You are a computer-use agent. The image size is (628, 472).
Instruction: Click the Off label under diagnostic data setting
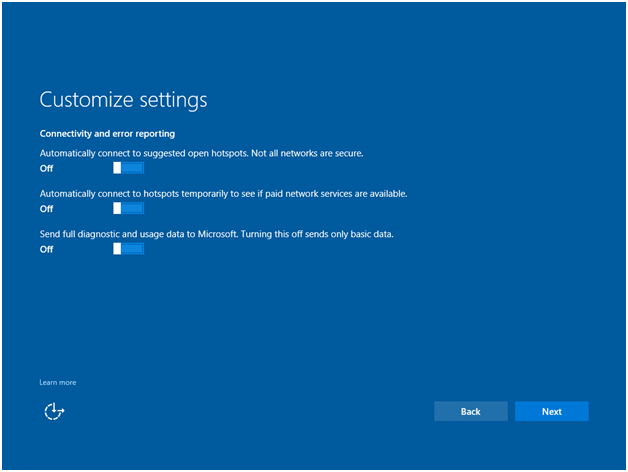click(x=46, y=250)
